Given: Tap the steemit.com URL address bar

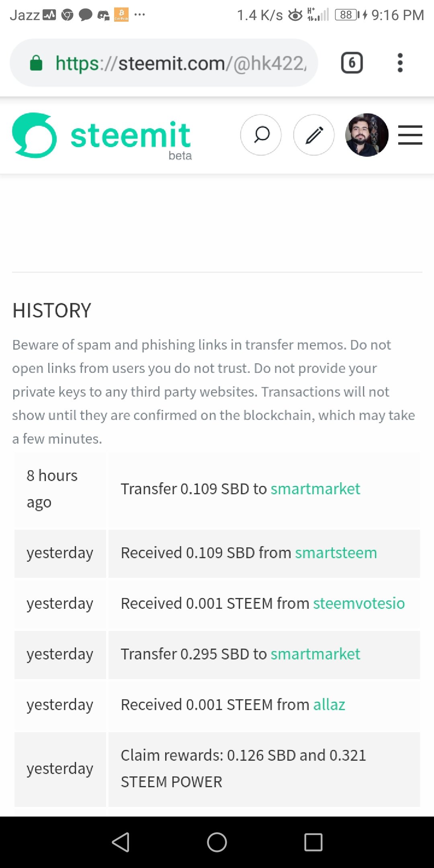Looking at the screenshot, I should click(181, 63).
